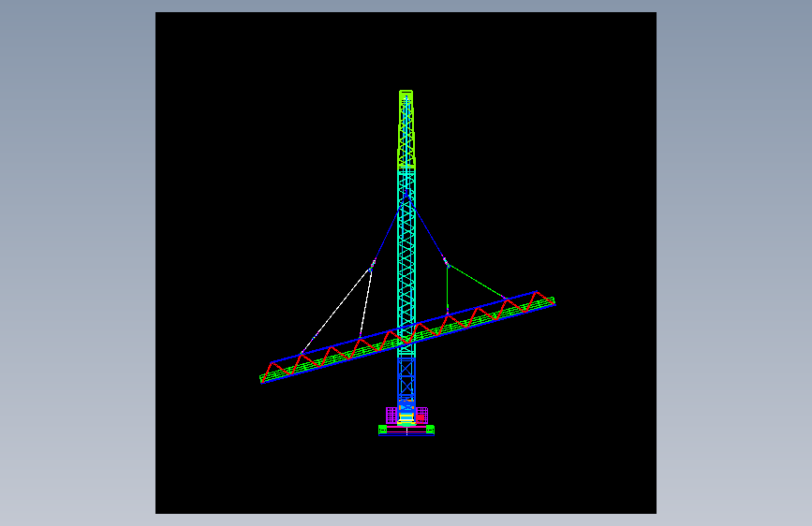Image resolution: width=812 pixels, height=526 pixels.
Task: Select the white stay cable pair on the left
Action: [336, 311]
